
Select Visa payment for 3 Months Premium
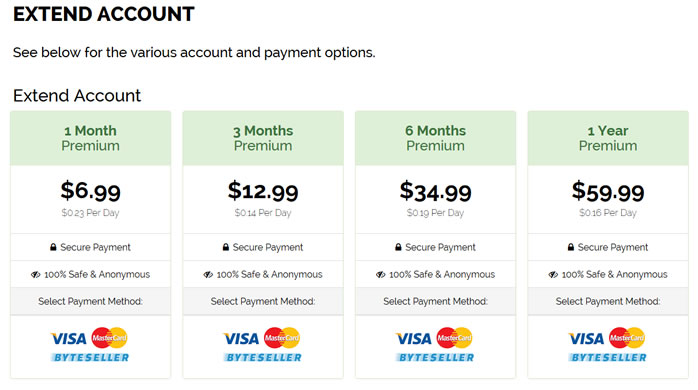click(241, 339)
